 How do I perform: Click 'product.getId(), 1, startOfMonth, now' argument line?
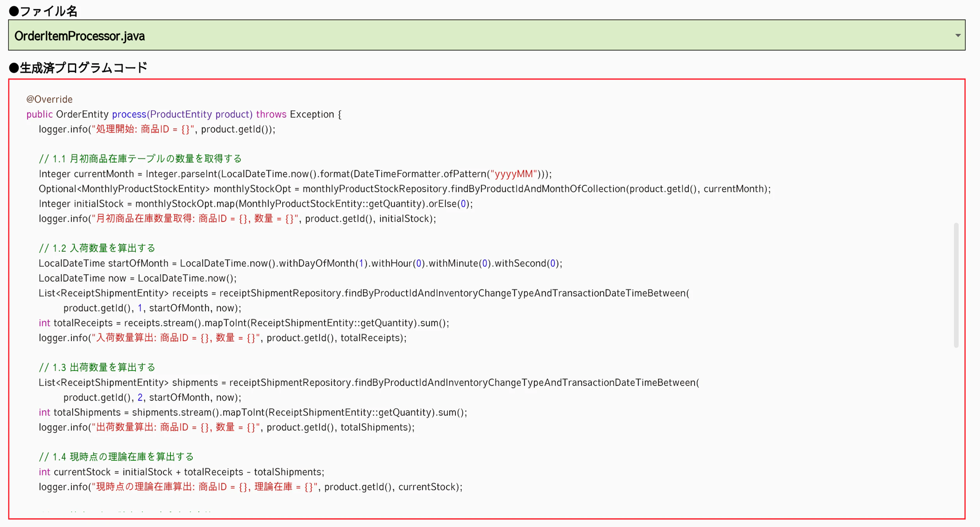[x=152, y=308]
